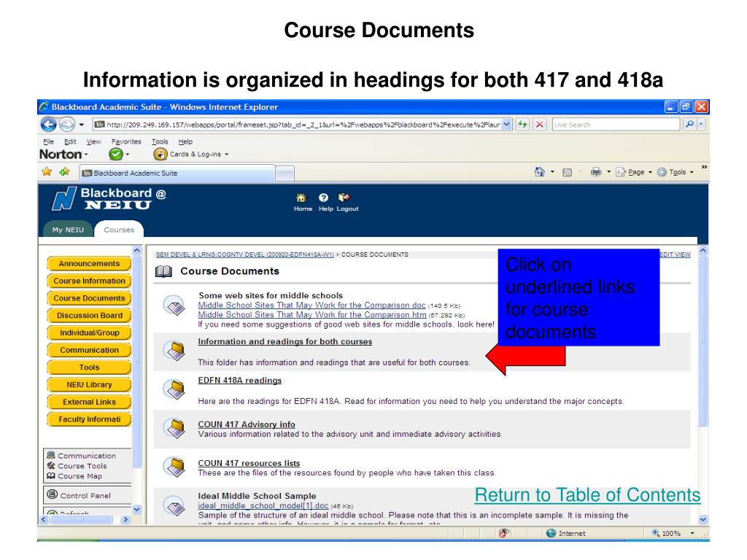Click Return to Table of Contents link
The image size is (747, 560).
click(587, 495)
